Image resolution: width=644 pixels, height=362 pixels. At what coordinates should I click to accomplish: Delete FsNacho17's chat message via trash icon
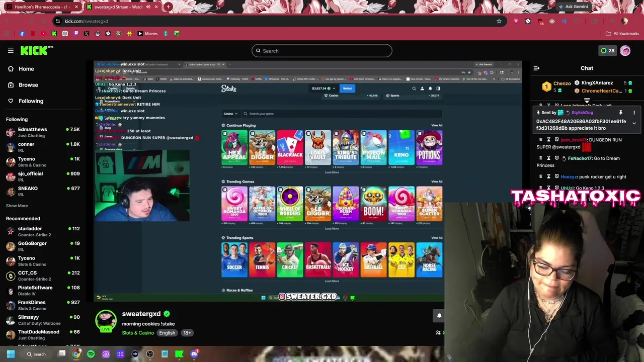point(541,158)
